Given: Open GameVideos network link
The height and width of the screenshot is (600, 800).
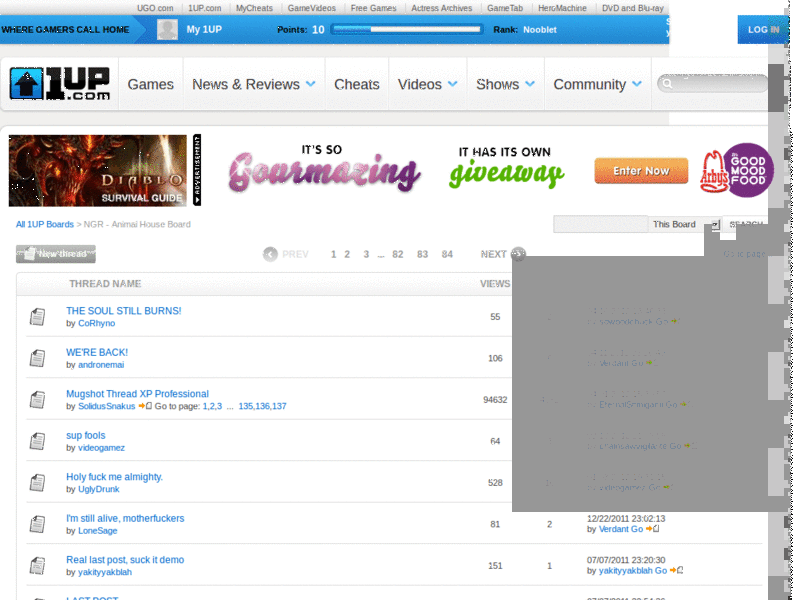Looking at the screenshot, I should tap(312, 8).
